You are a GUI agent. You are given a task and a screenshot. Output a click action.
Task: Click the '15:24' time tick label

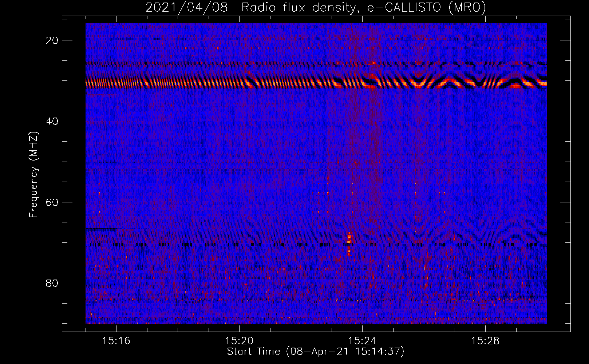(362, 341)
